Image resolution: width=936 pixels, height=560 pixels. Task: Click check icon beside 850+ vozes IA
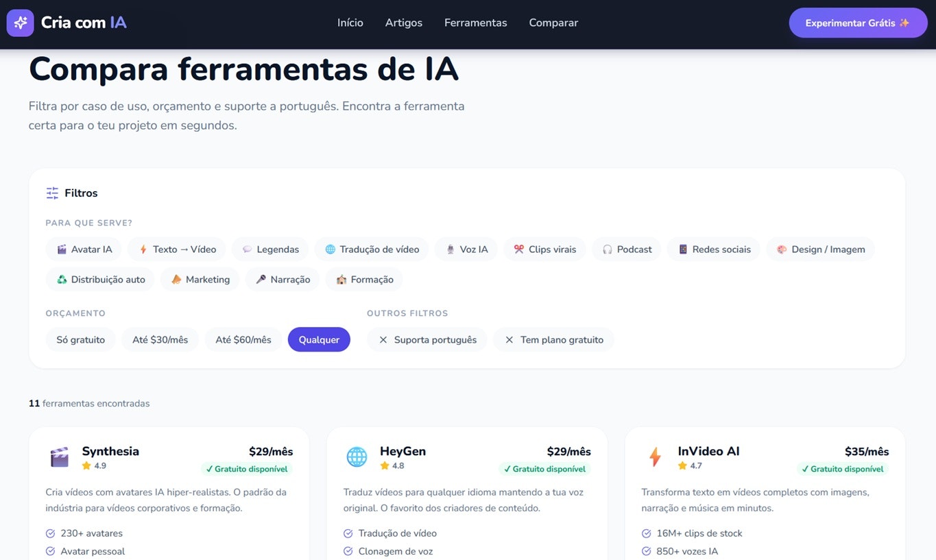(x=646, y=551)
